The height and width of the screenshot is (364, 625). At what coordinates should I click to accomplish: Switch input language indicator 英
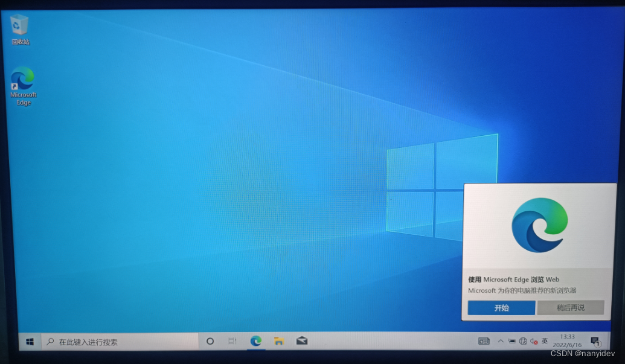click(x=545, y=341)
